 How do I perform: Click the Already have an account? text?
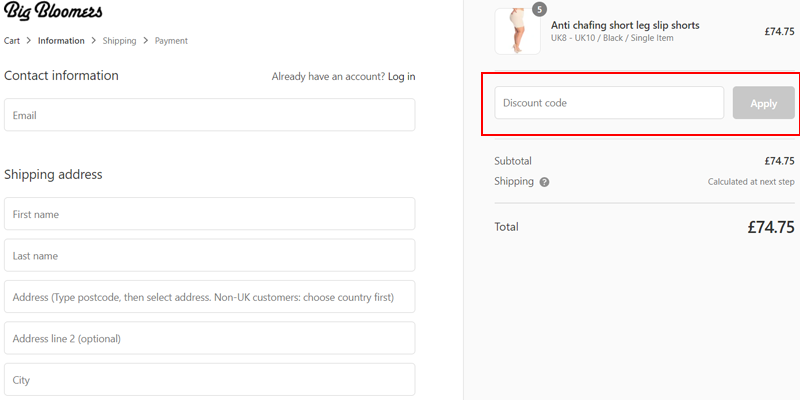tap(328, 77)
